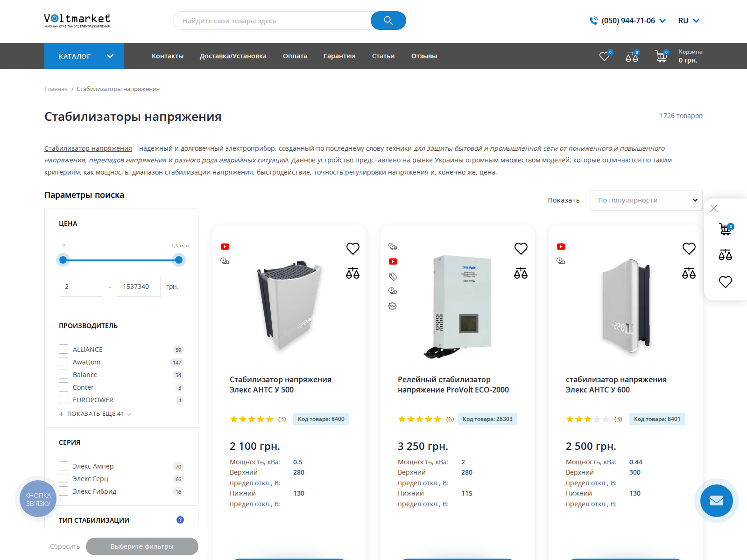
Task: Open Стабилизатор напряжения Элекс АНТС У 500 title
Action: click(281, 385)
